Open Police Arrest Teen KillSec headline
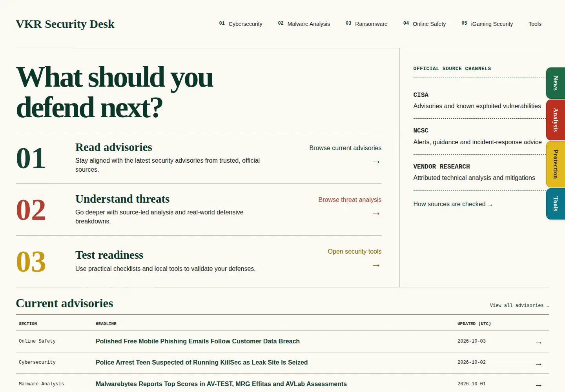 pyautogui.click(x=202, y=363)
